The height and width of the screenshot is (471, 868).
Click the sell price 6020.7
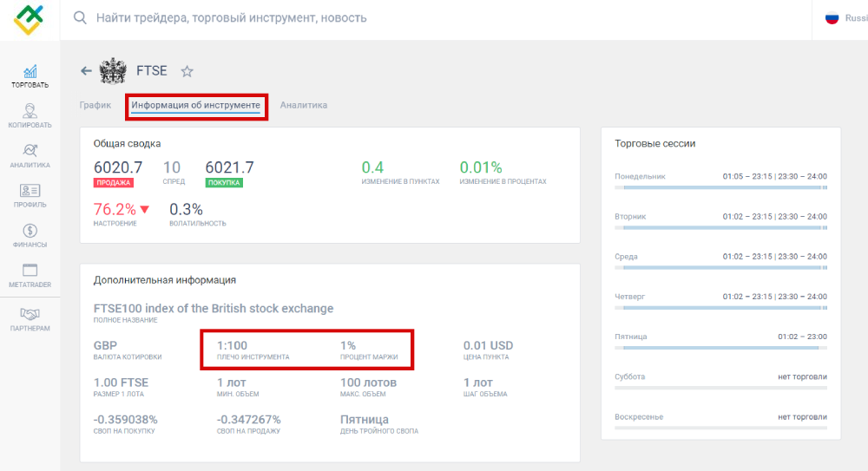118,167
